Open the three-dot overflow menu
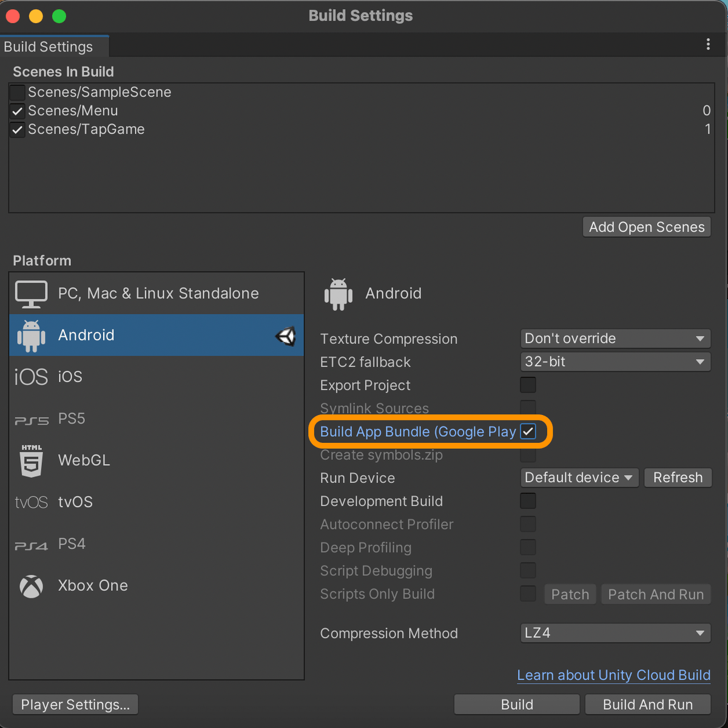The height and width of the screenshot is (728, 728). (707, 44)
